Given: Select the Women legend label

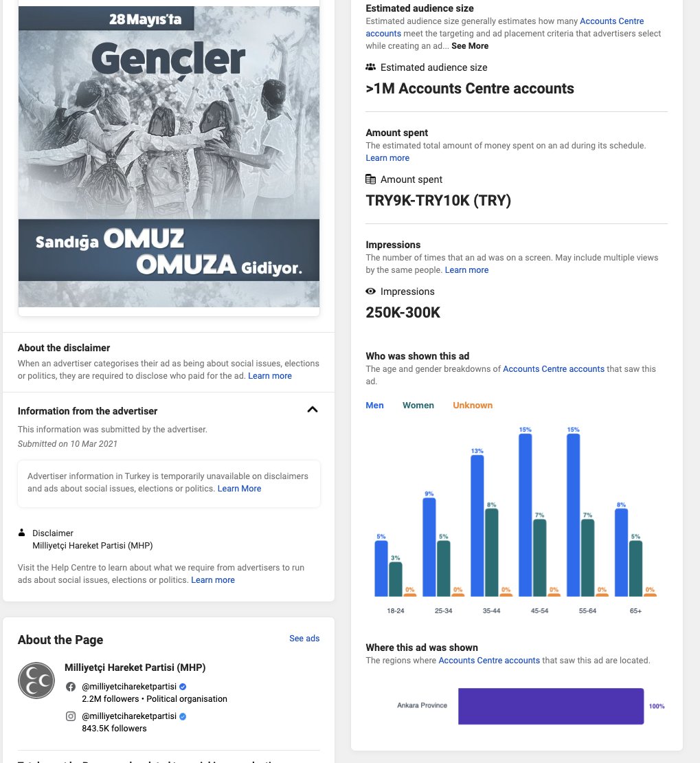Looking at the screenshot, I should [x=418, y=406].
